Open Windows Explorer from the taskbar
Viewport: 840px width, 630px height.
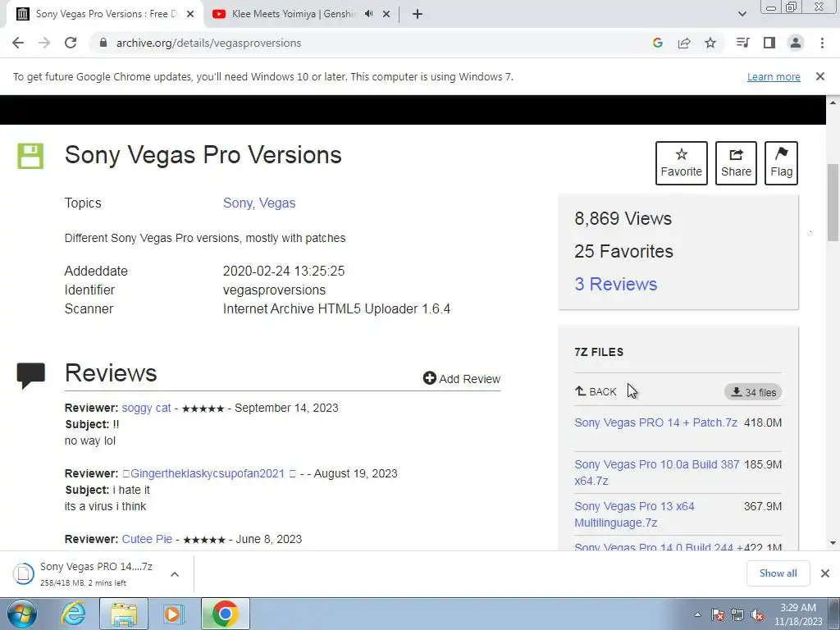pos(124,614)
